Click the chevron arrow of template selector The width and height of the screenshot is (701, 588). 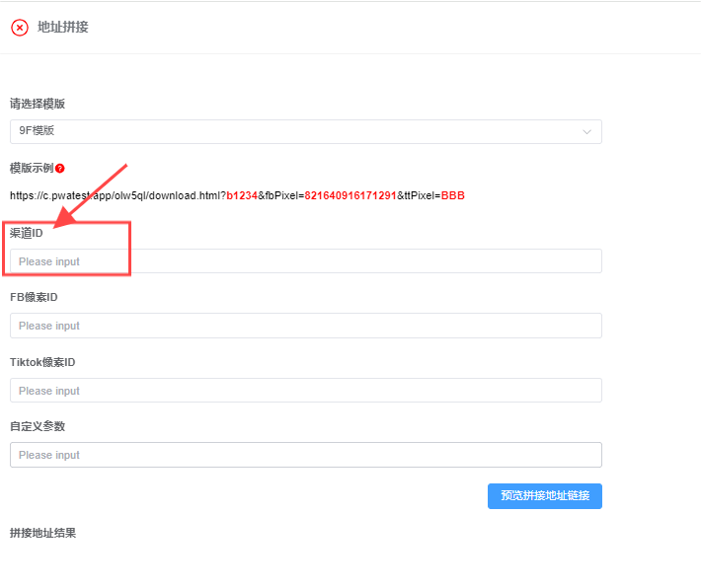pyautogui.click(x=586, y=131)
